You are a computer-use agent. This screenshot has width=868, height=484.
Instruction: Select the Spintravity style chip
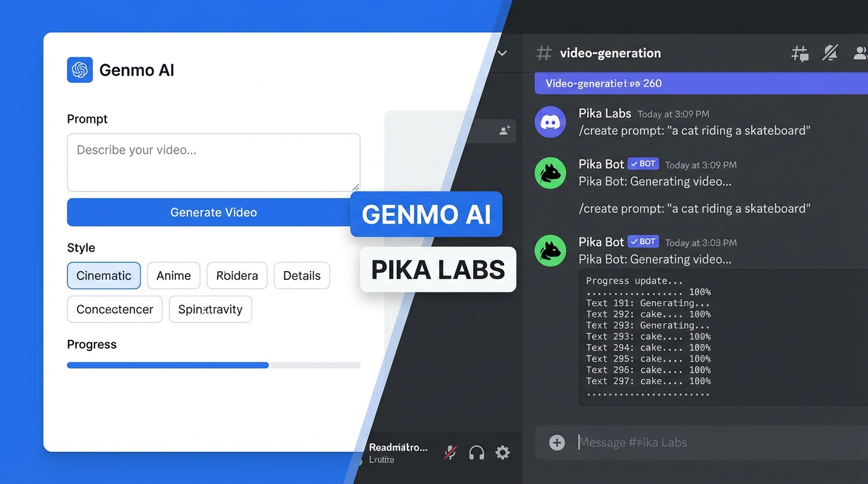click(210, 309)
